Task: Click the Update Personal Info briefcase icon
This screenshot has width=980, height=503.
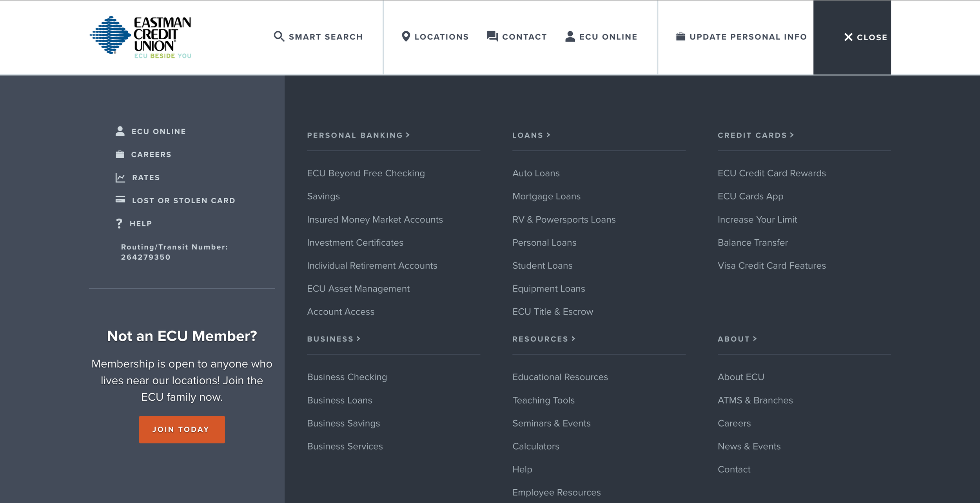Action: [x=681, y=36]
